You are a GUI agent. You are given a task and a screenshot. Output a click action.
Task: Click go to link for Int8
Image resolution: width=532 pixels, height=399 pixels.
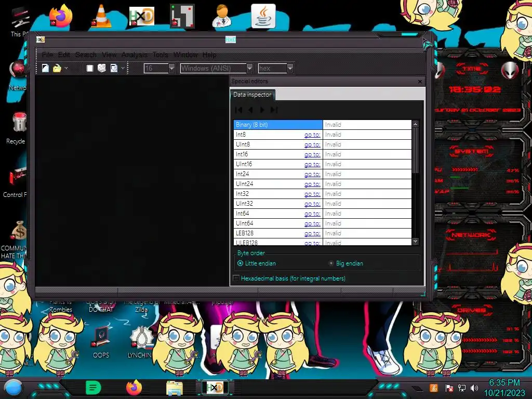click(x=312, y=135)
